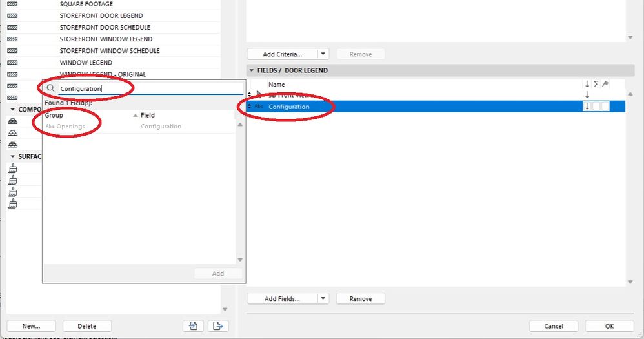Click Abc type icon in Configuration field row
The image size is (644, 339).
tap(259, 107)
